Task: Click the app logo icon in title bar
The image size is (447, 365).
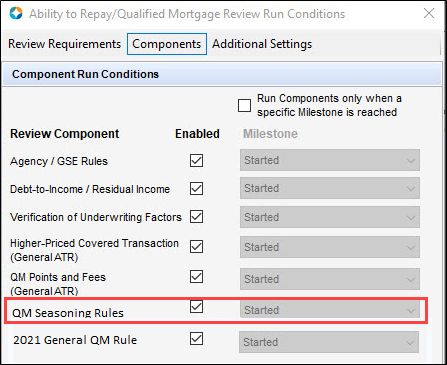Action: (16, 14)
